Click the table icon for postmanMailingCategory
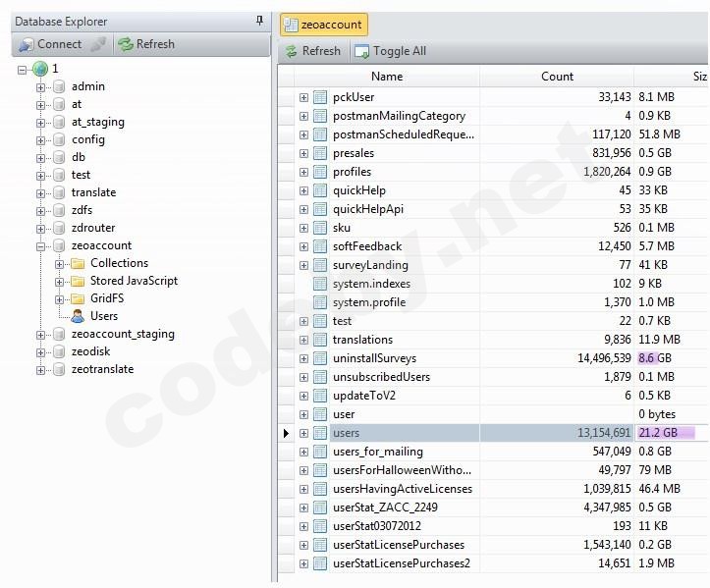This screenshot has height=588, width=710. click(320, 116)
